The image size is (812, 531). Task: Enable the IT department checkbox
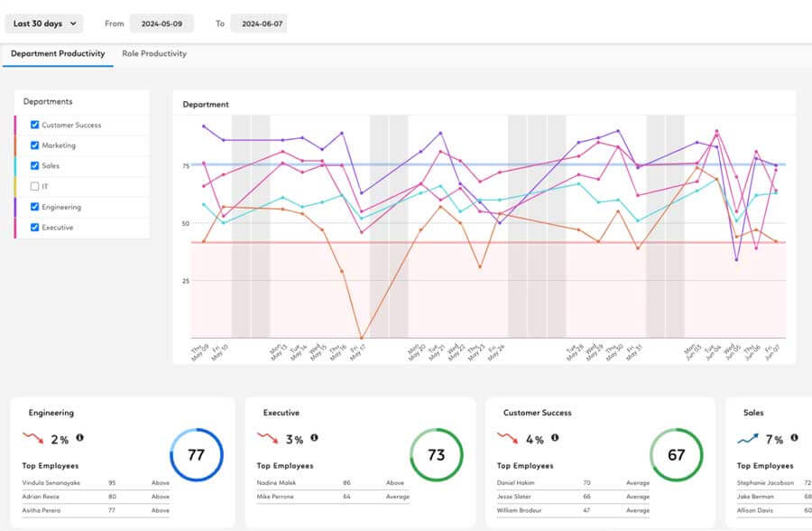[34, 187]
